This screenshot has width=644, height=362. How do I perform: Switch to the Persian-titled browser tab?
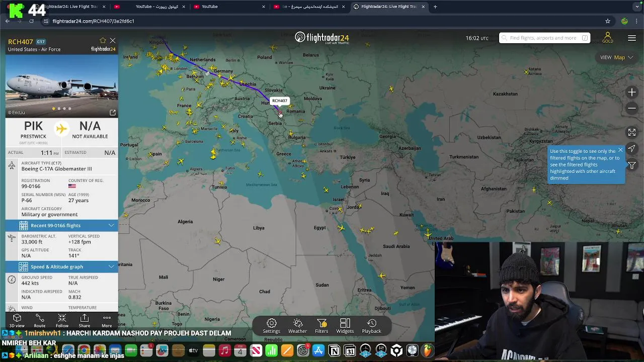pos(309,7)
